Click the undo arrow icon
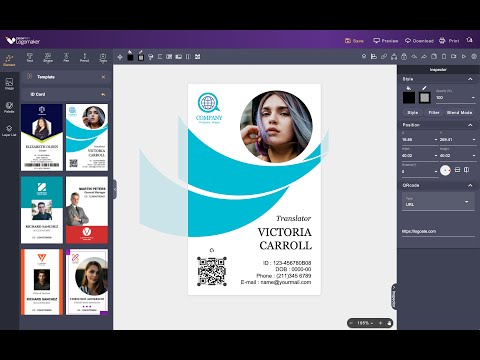The image size is (480, 360). pyautogui.click(x=414, y=57)
